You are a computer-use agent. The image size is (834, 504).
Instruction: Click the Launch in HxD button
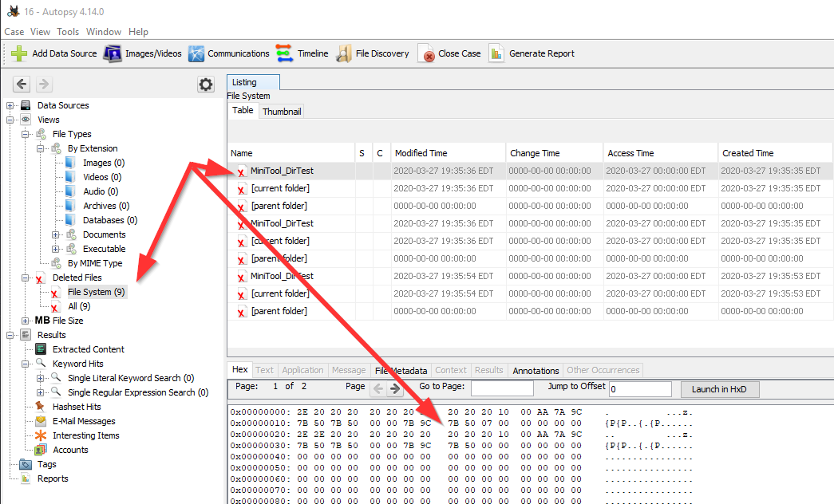click(719, 389)
